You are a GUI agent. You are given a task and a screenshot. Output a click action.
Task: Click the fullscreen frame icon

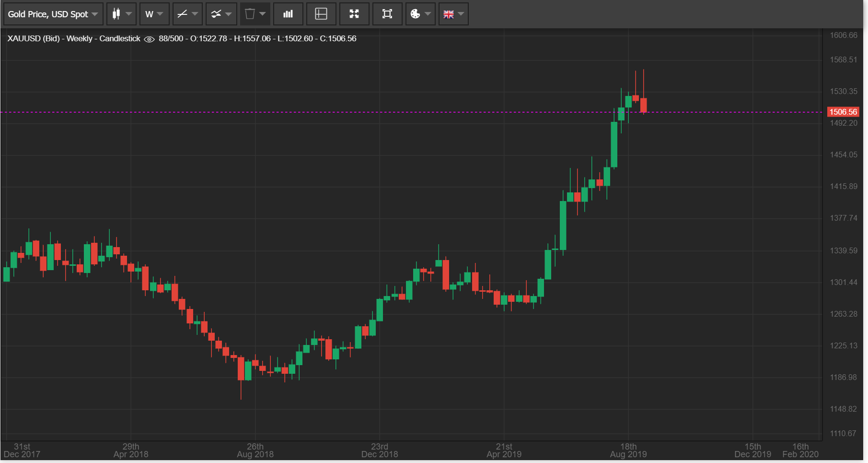pyautogui.click(x=387, y=14)
